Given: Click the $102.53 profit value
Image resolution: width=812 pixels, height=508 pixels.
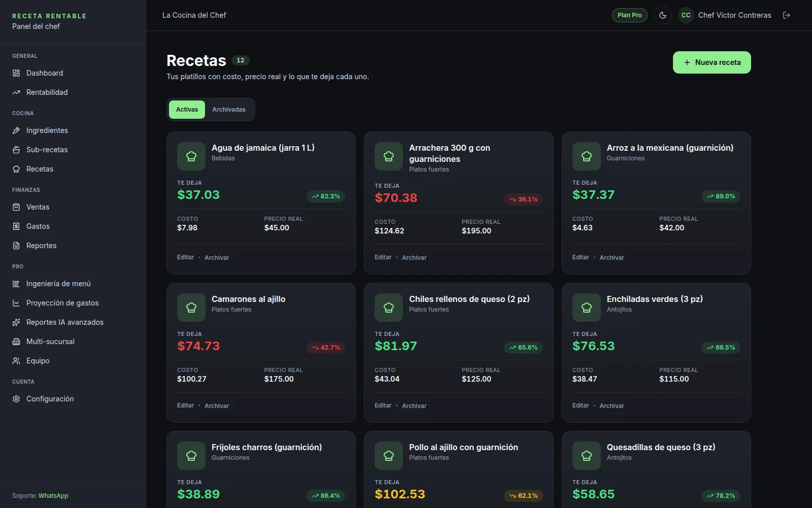Looking at the screenshot, I should pos(400,494).
